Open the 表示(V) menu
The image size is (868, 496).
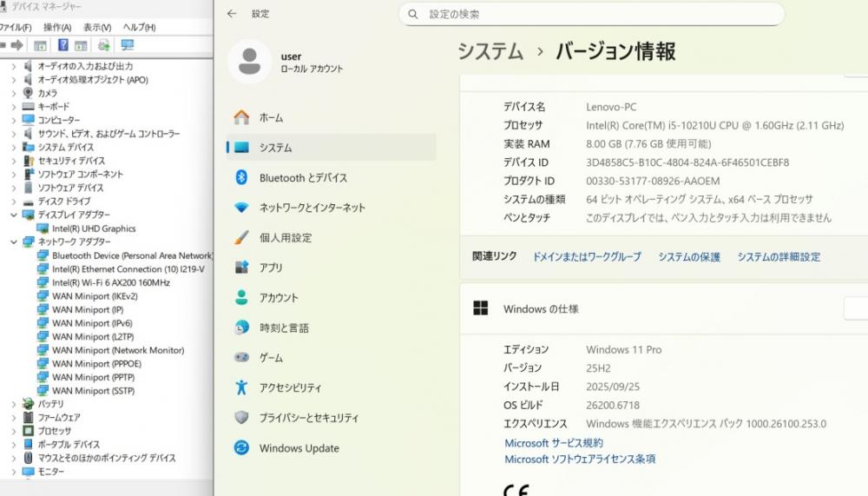click(x=97, y=27)
